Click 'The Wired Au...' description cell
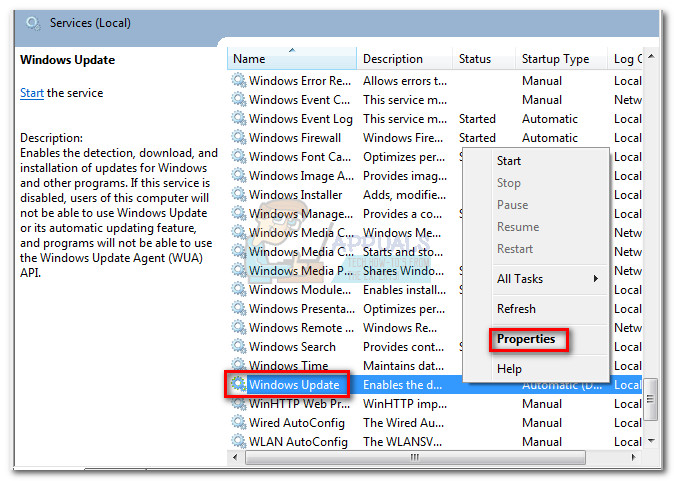Viewport: 674px width, 481px height. coord(403,422)
